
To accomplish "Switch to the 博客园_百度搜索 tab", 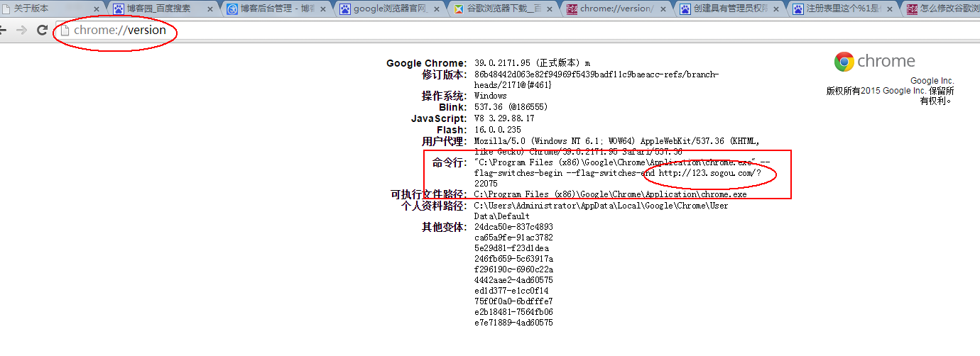I will [x=163, y=9].
